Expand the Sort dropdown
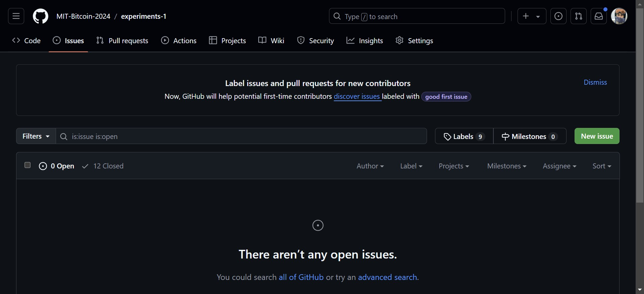This screenshot has width=644, height=294. (601, 166)
